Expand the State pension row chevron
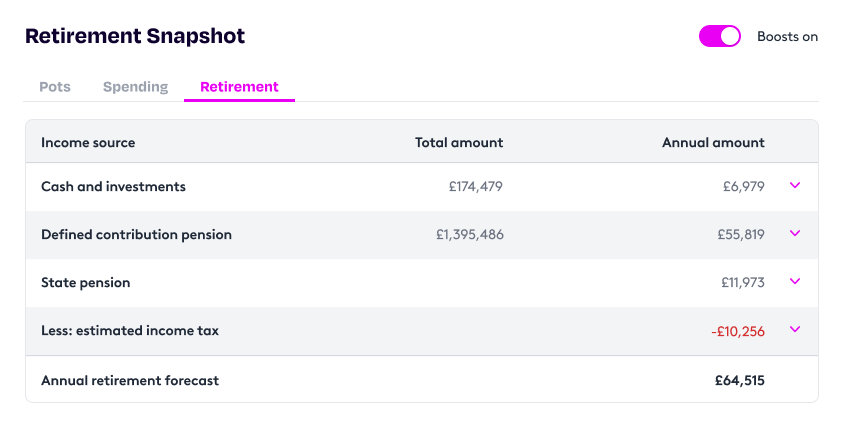 [x=795, y=282]
